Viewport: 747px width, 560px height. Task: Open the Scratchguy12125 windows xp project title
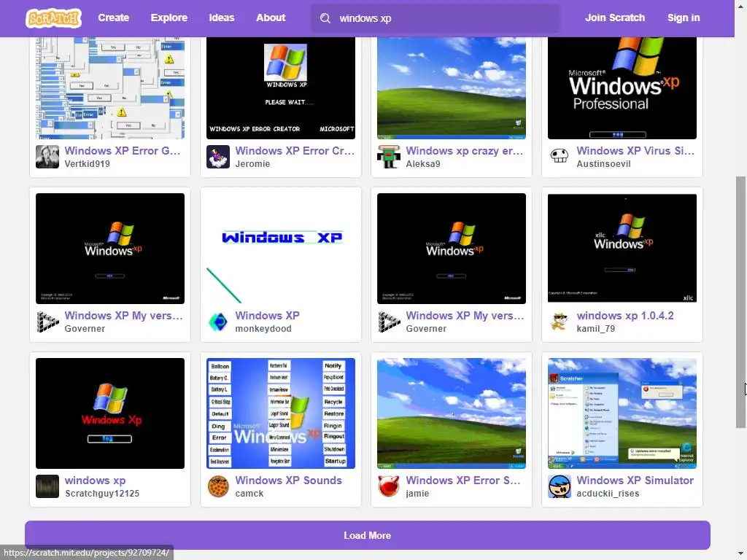96,480
